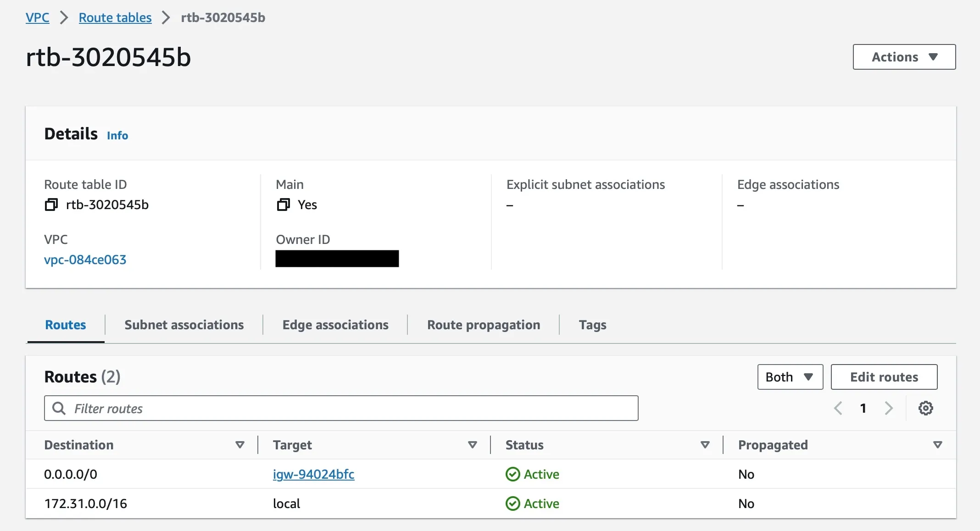Open internet gateway igw-94024bfc link
The width and height of the screenshot is (980, 531).
[313, 474]
